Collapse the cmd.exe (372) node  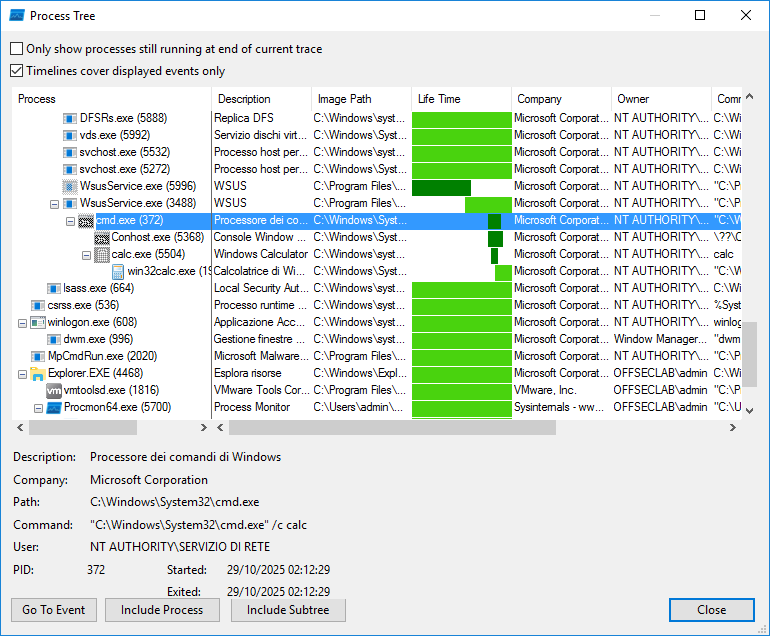click(x=71, y=221)
